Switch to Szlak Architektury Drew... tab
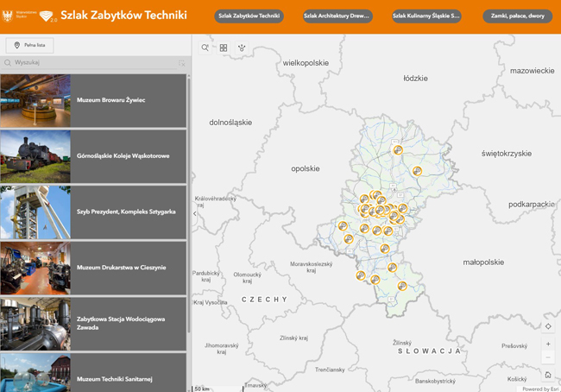 (x=337, y=16)
